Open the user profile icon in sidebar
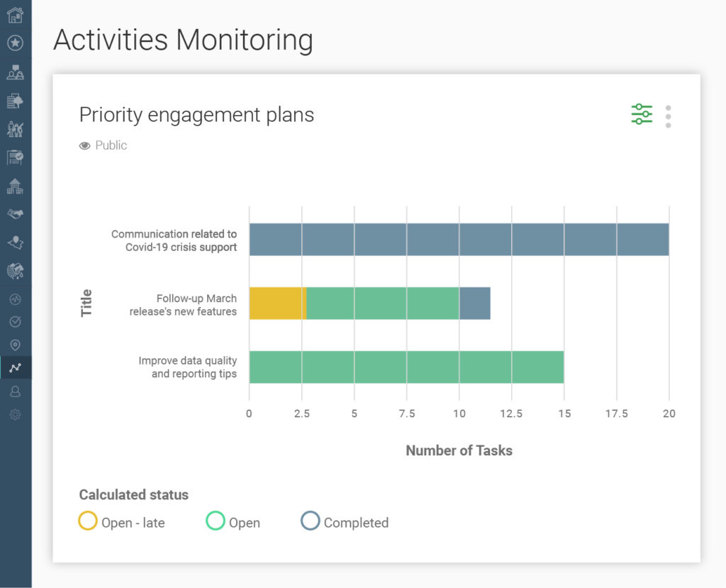Viewport: 726px width, 588px height. click(x=16, y=391)
